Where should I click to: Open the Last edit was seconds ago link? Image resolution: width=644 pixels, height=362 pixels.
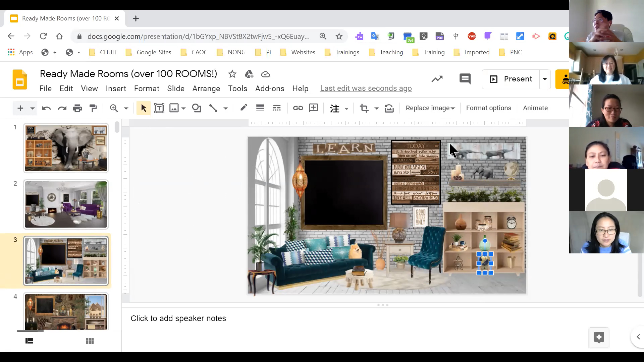pyautogui.click(x=366, y=88)
